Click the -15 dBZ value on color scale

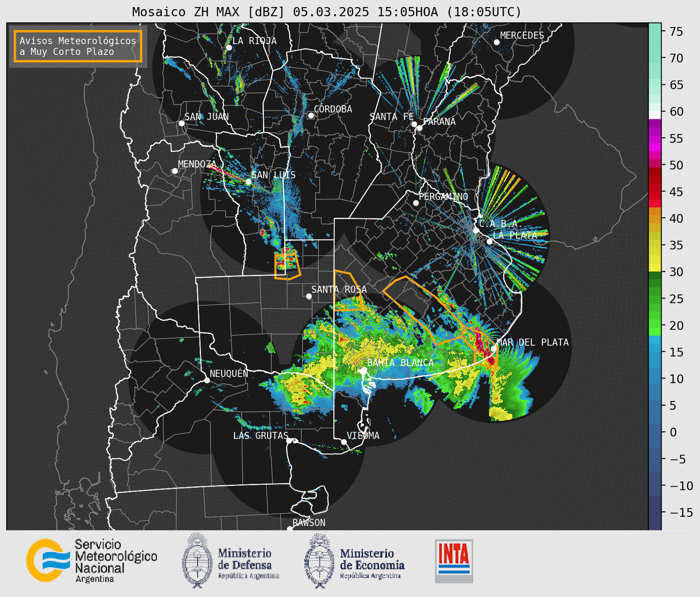(x=681, y=512)
